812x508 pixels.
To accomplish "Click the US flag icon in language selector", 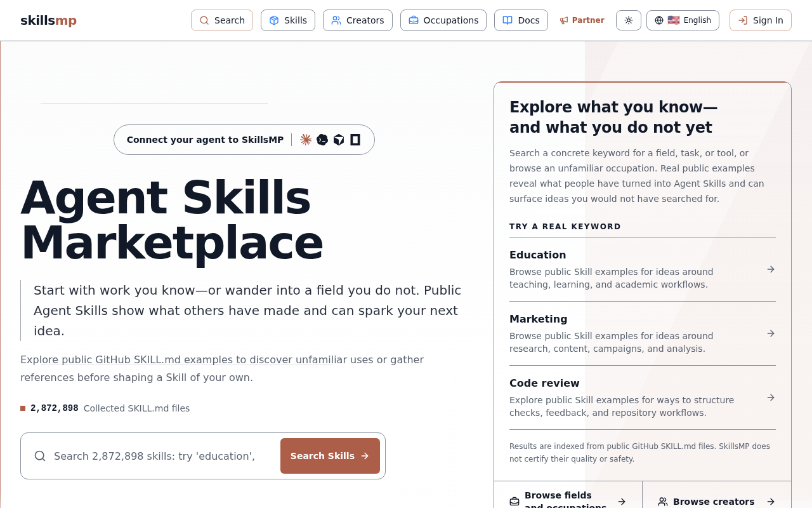I will 674,20.
